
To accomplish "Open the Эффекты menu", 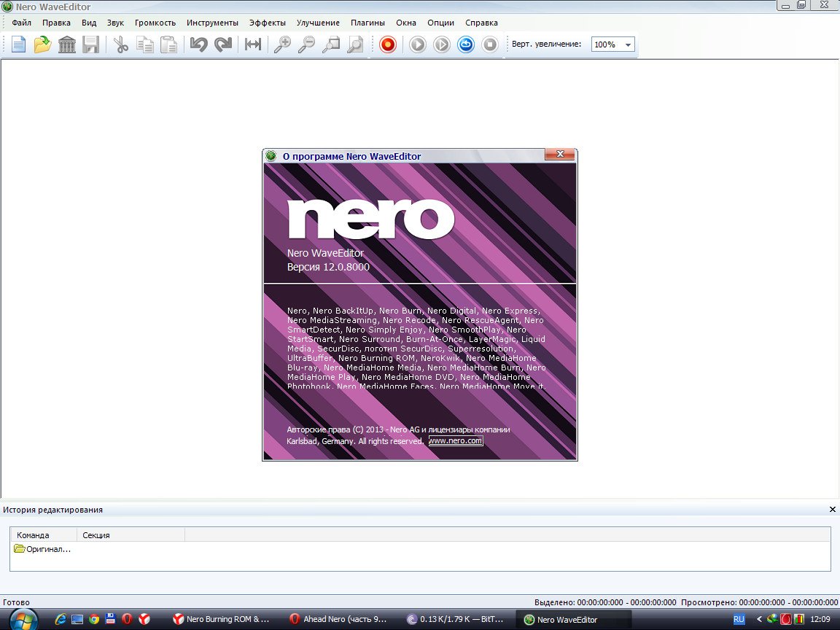I will (268, 23).
